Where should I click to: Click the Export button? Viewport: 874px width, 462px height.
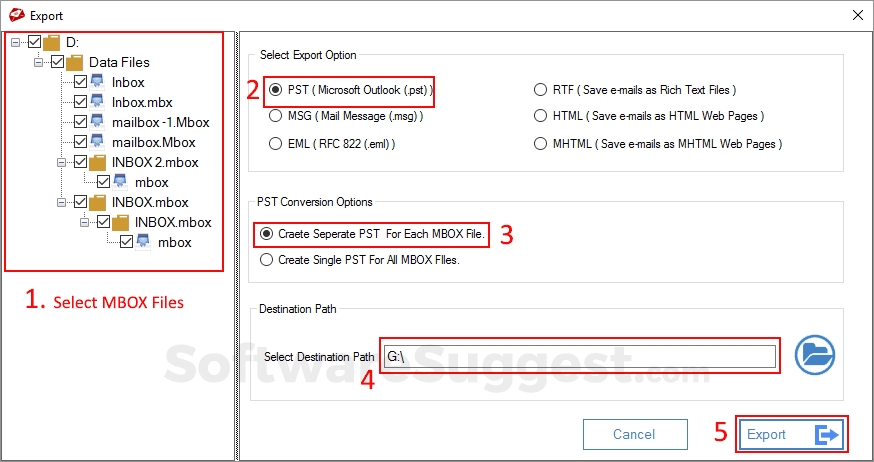point(791,435)
